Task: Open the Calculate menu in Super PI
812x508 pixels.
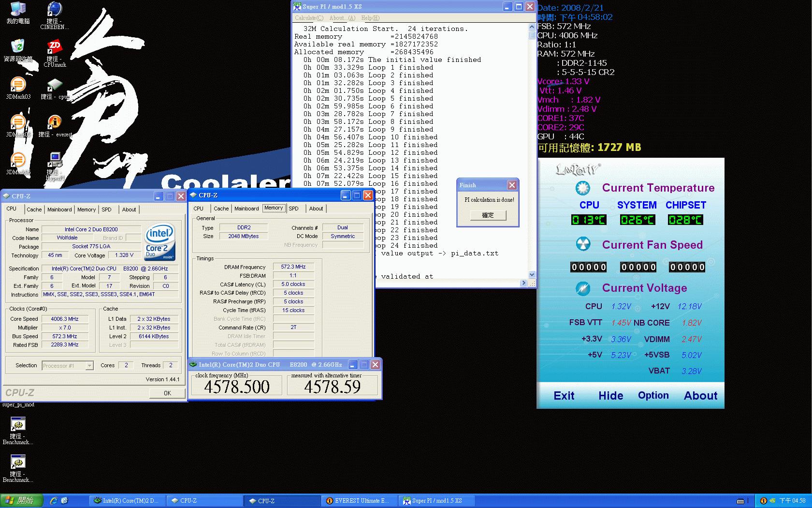Action: pos(308,18)
